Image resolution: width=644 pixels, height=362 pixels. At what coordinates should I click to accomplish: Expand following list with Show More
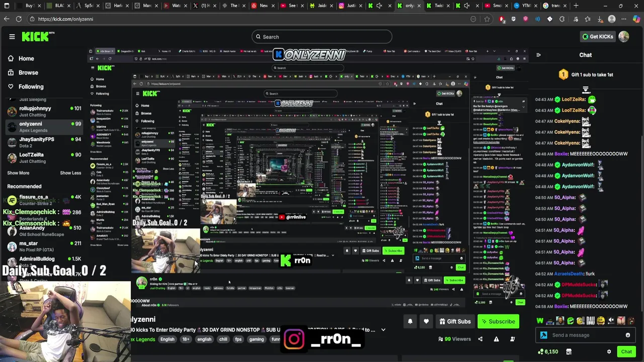(x=18, y=173)
